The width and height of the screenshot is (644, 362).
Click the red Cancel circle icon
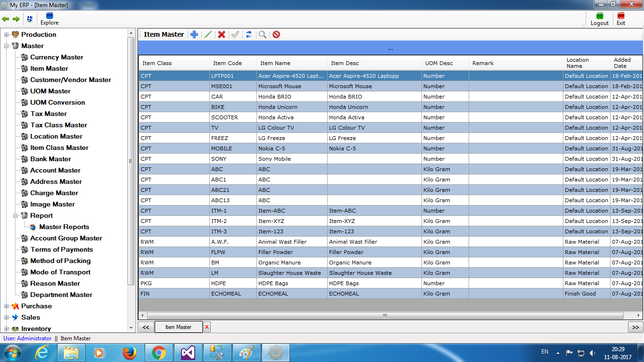276,34
